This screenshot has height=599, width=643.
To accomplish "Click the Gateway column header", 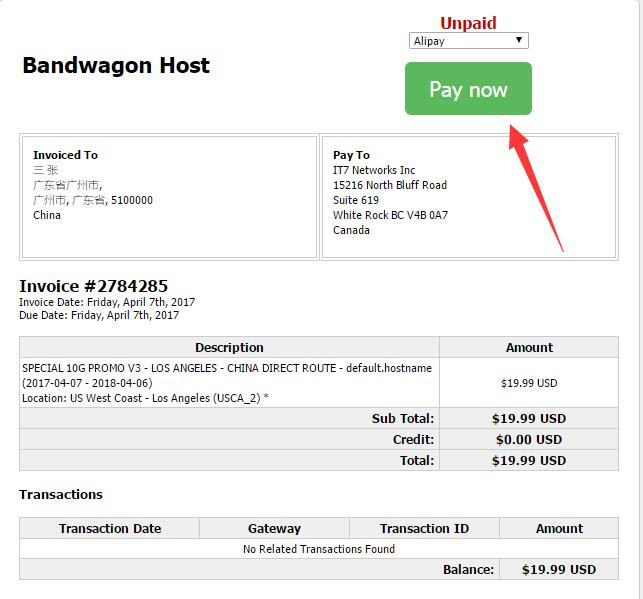I will pos(274,528).
